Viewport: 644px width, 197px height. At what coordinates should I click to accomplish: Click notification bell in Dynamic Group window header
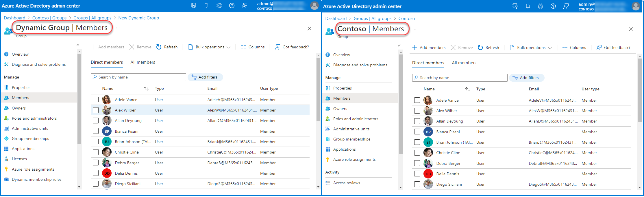pos(206,6)
